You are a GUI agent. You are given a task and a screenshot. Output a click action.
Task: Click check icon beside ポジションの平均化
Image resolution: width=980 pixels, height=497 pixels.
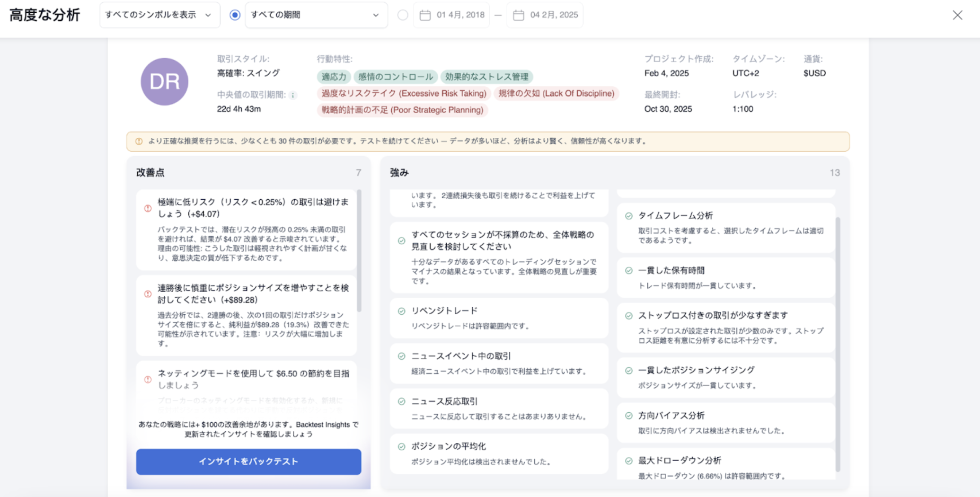pyautogui.click(x=401, y=446)
